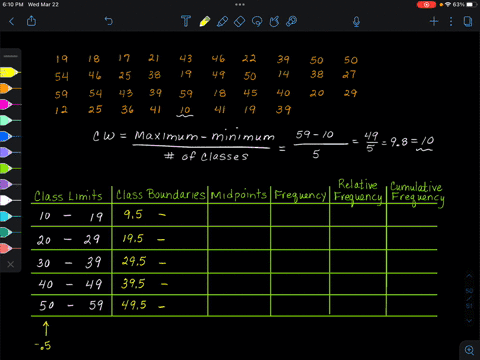Pick the blue pen in sidebar
The width and height of the screenshot is (480, 360).
[x=10, y=136]
